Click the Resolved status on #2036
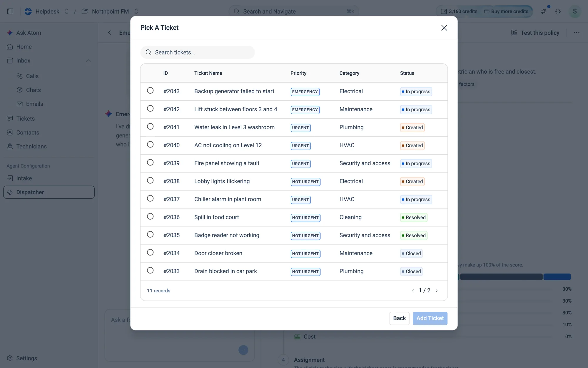The height and width of the screenshot is (368, 588). coord(414,218)
